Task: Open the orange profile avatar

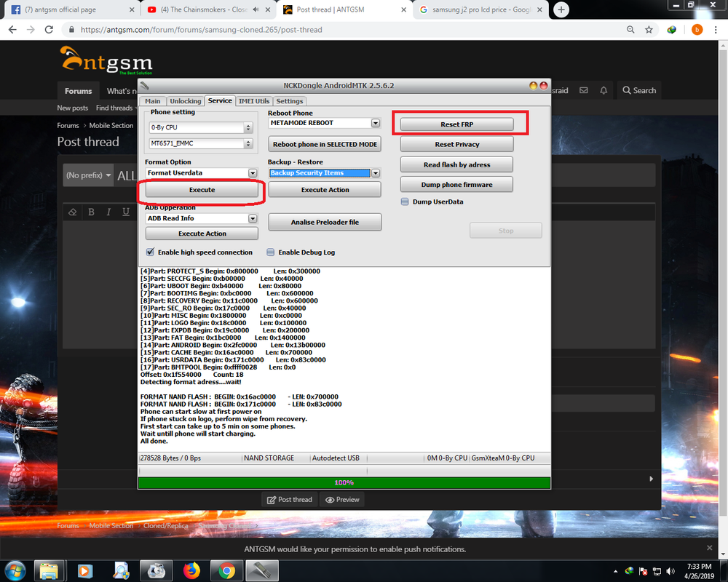Action: pos(697,30)
